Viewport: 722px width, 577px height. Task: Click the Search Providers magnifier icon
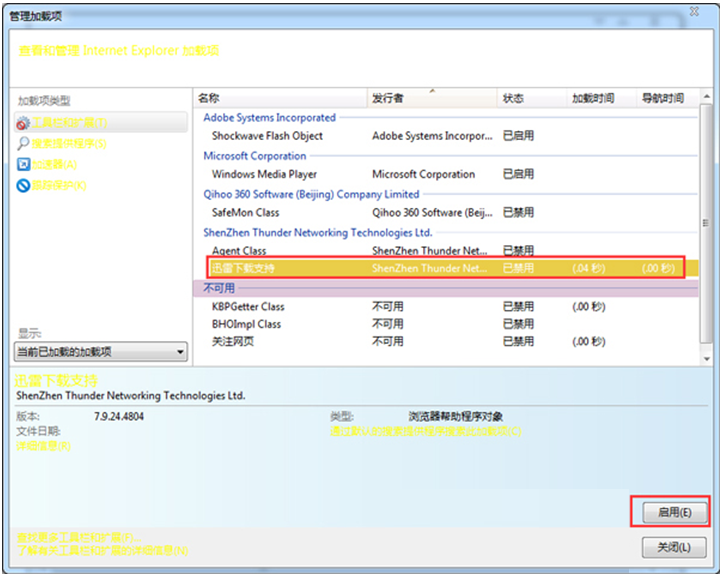click(x=24, y=144)
